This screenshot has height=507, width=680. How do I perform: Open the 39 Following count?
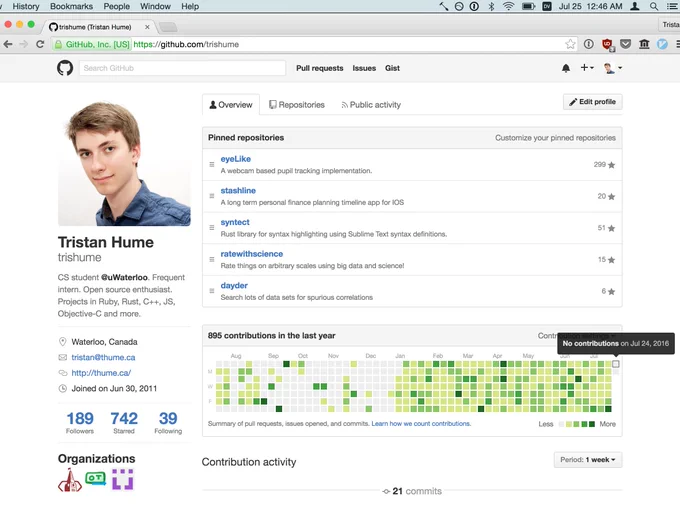pos(168,422)
